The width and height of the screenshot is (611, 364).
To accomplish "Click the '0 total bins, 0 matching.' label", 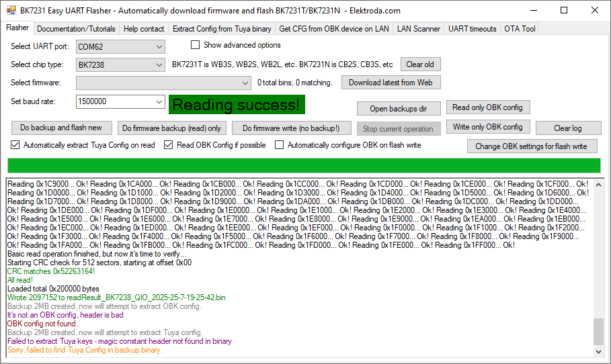I will pos(295,83).
